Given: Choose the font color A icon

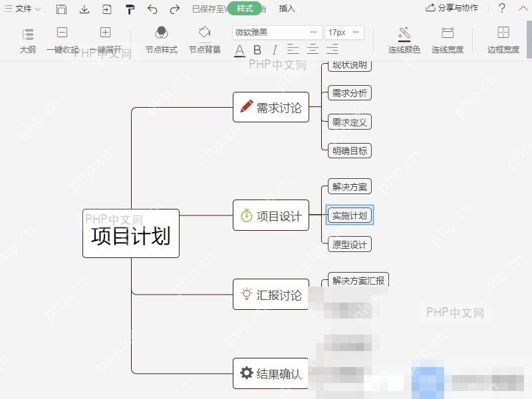Looking at the screenshot, I should 239,51.
